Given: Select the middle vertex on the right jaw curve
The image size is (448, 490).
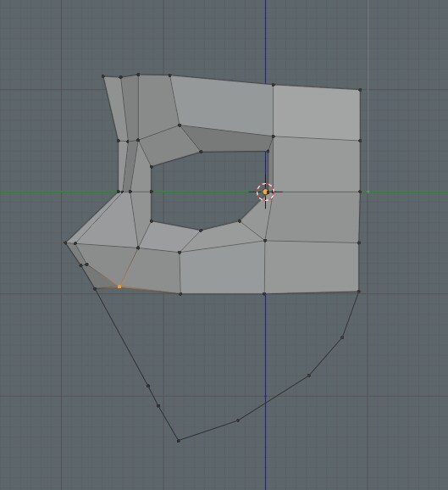Looking at the screenshot, I should pos(309,376).
